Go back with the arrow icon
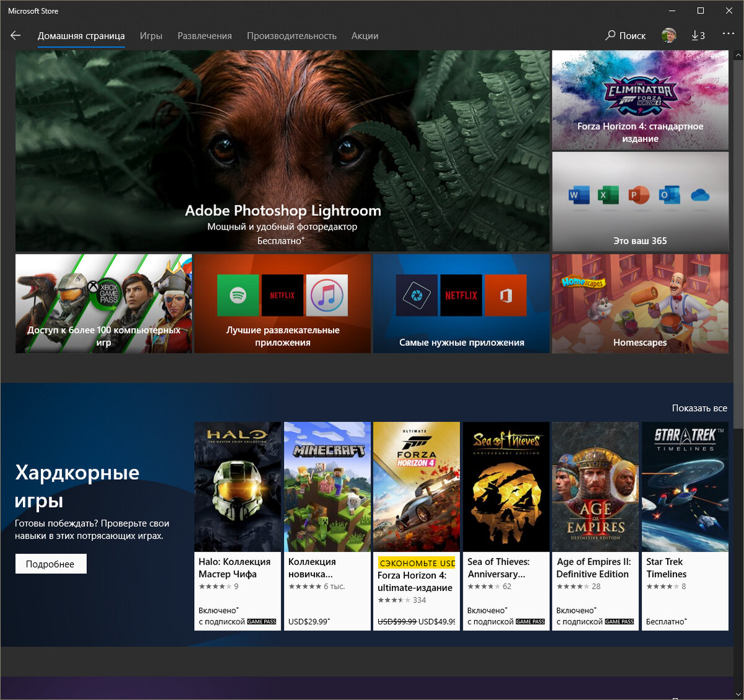The width and height of the screenshot is (744, 700). click(15, 35)
